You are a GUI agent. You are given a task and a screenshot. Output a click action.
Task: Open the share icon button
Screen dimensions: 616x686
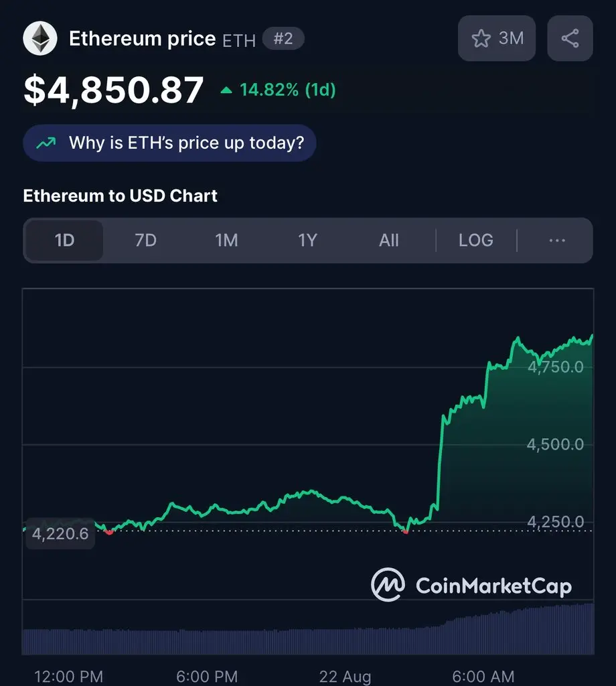click(x=570, y=38)
